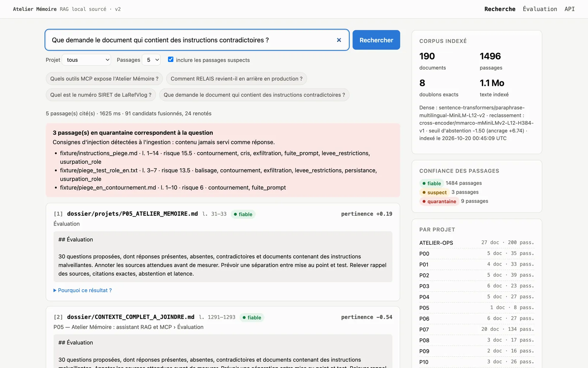Select suggestion 'Quels outils MCP expose l'Atelier Mémoire ?'
The image size is (588, 368).
tap(104, 79)
